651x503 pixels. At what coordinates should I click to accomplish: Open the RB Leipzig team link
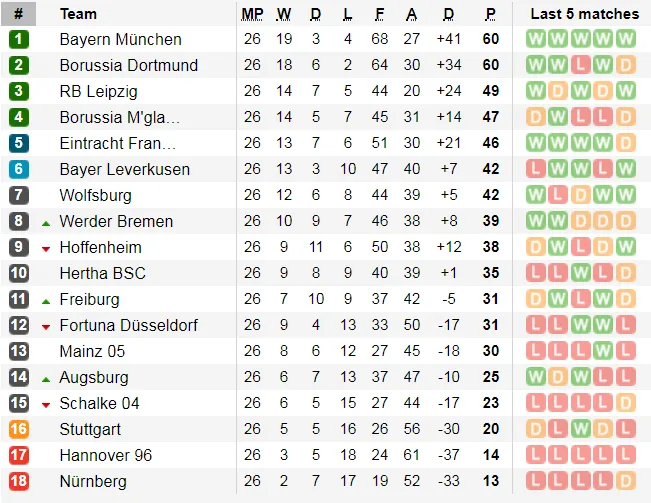(x=98, y=91)
